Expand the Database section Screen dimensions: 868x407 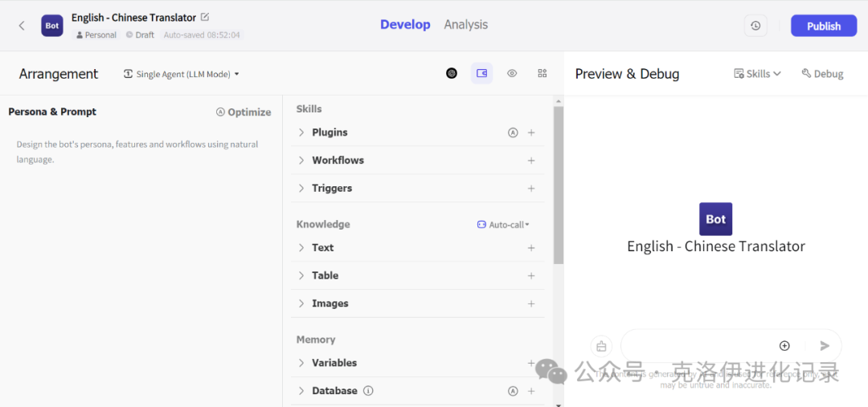[301, 391]
